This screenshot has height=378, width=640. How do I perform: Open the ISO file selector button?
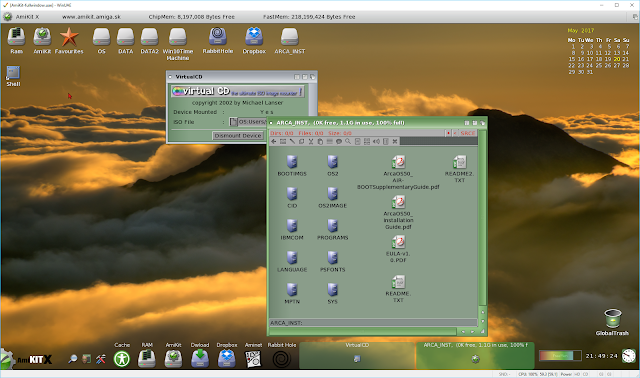[x=233, y=122]
